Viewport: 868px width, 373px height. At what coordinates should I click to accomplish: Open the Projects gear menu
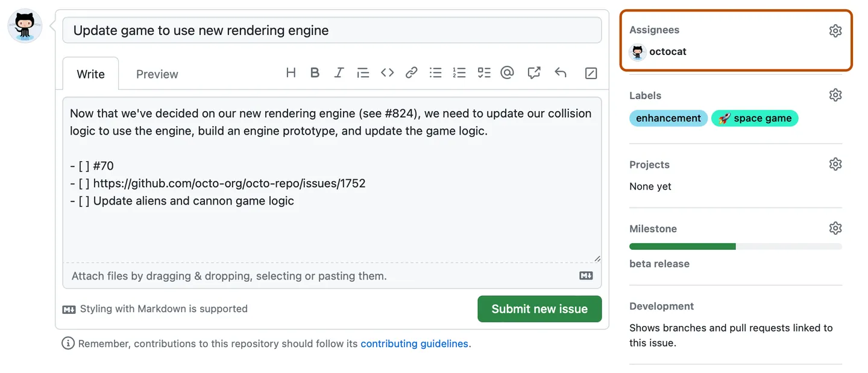click(x=835, y=164)
